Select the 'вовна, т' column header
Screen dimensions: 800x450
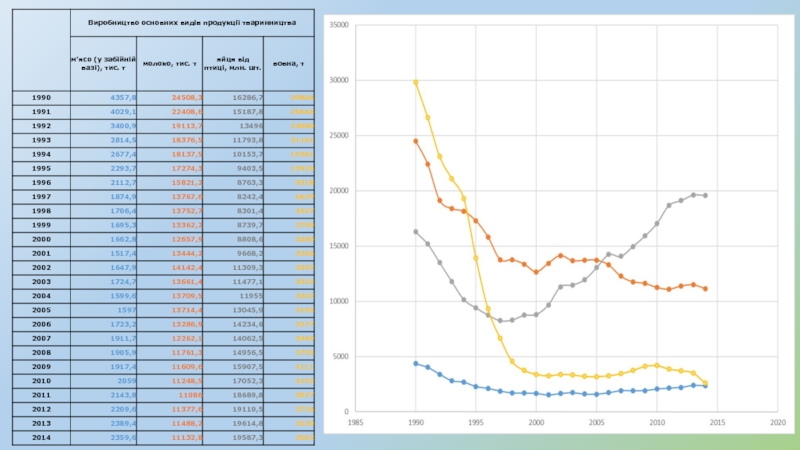pyautogui.click(x=288, y=64)
